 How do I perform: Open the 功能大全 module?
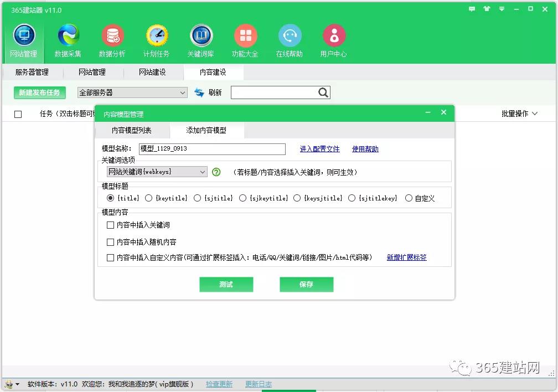click(245, 41)
